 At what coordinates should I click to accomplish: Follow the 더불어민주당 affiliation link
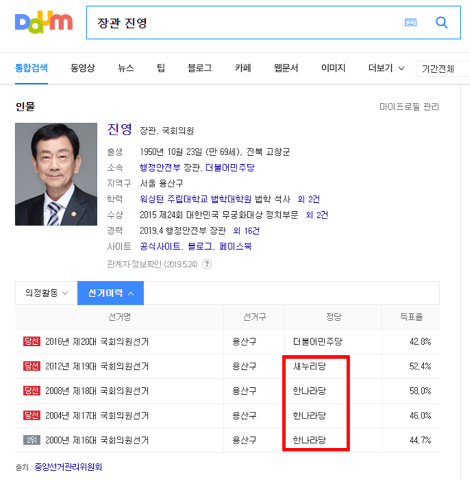pos(230,168)
